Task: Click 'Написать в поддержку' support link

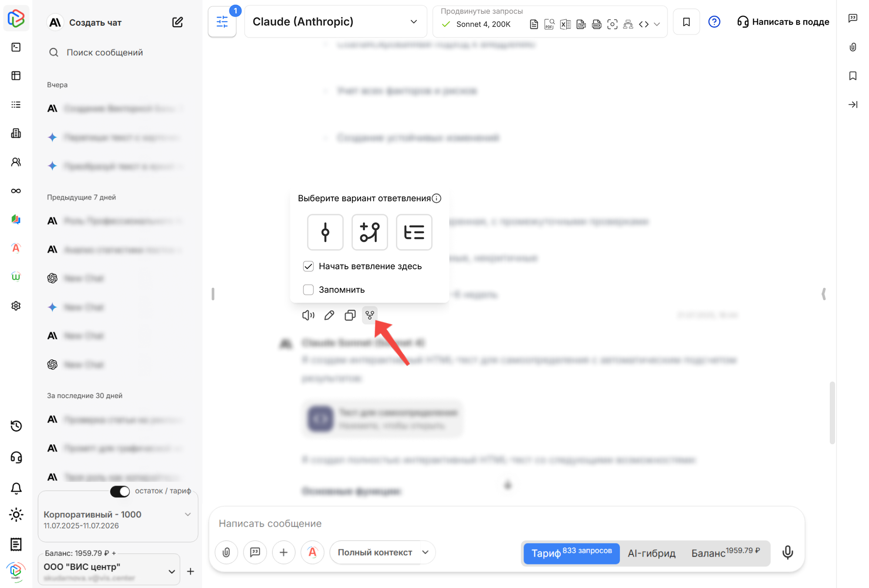Action: tap(783, 22)
